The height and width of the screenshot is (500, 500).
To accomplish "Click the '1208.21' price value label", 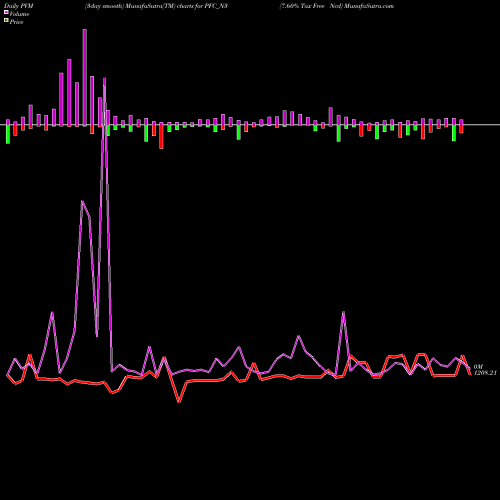I will point(485,373).
